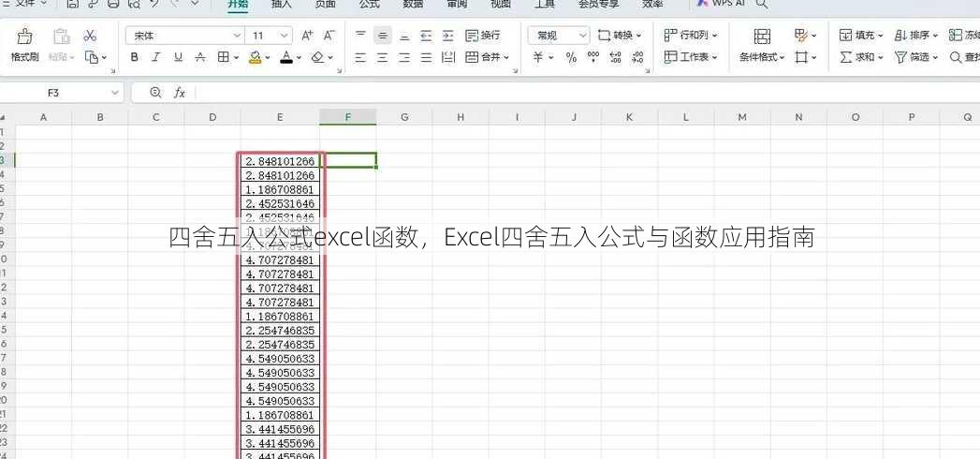Click the Distributed alignment icon beside Justify
Image resolution: width=980 pixels, height=459 pixels.
click(x=448, y=57)
